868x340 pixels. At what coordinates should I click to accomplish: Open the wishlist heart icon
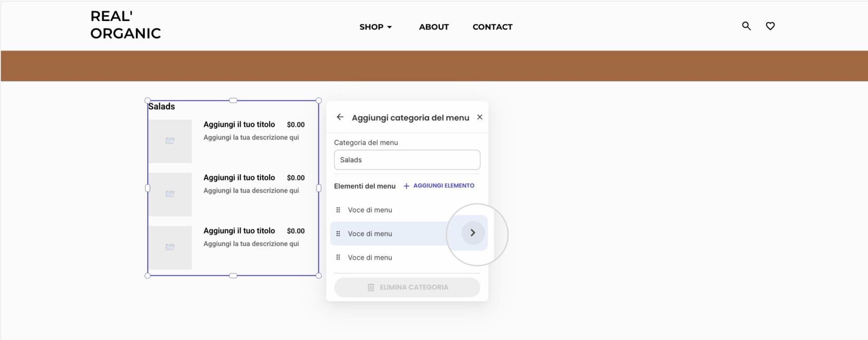[770, 26]
